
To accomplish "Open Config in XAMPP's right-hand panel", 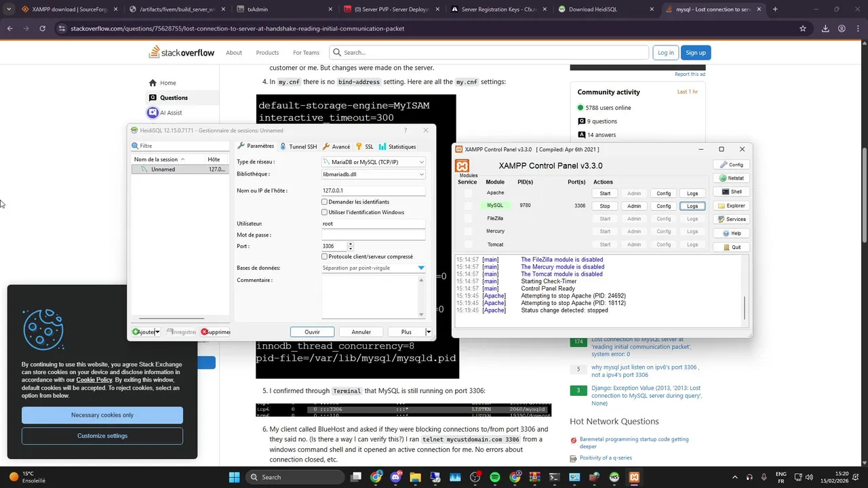I will [731, 165].
